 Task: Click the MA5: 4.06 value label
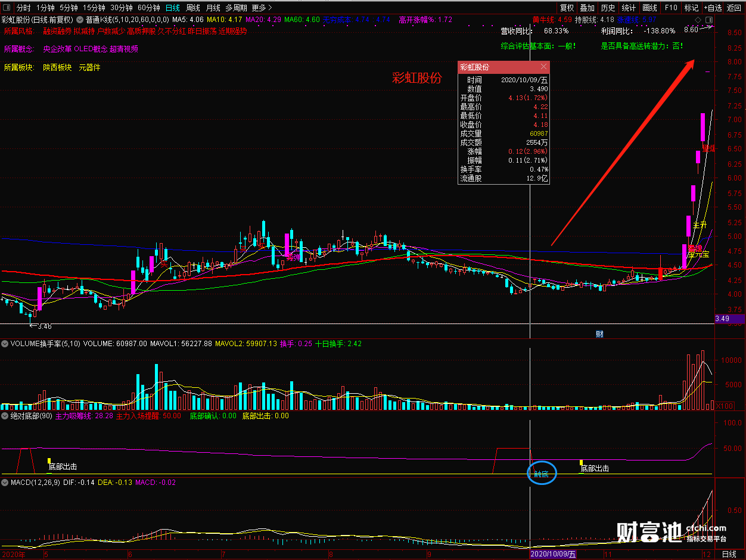tap(188, 20)
